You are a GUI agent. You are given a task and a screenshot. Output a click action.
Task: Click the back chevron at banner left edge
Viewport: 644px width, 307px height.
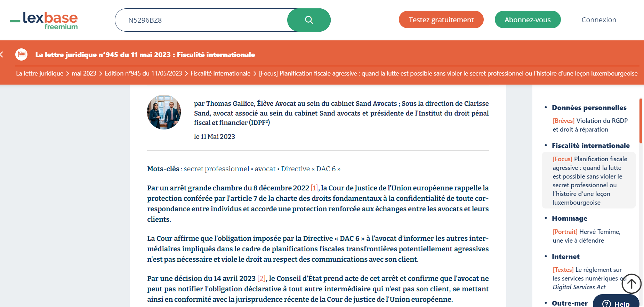tap(2, 54)
